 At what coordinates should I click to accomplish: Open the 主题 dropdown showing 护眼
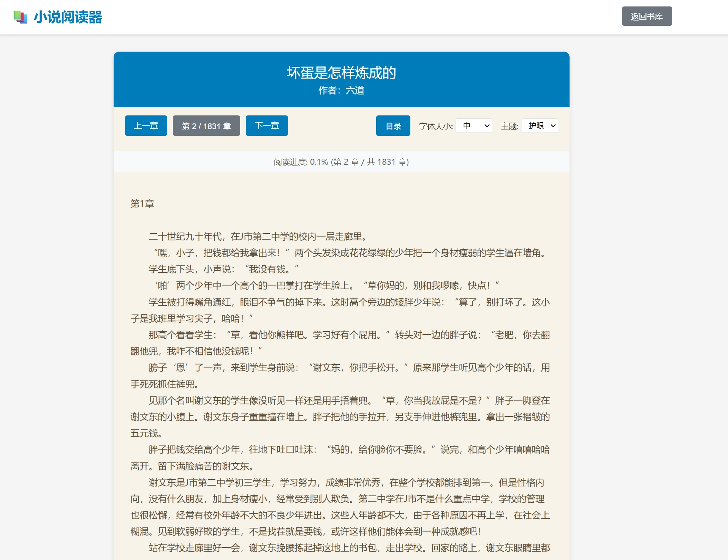point(540,126)
